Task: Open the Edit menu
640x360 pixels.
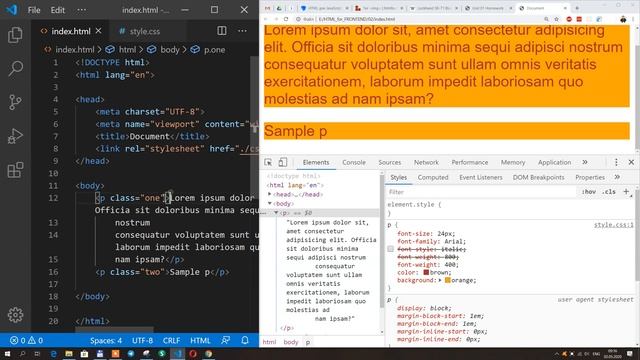Action: [58, 10]
